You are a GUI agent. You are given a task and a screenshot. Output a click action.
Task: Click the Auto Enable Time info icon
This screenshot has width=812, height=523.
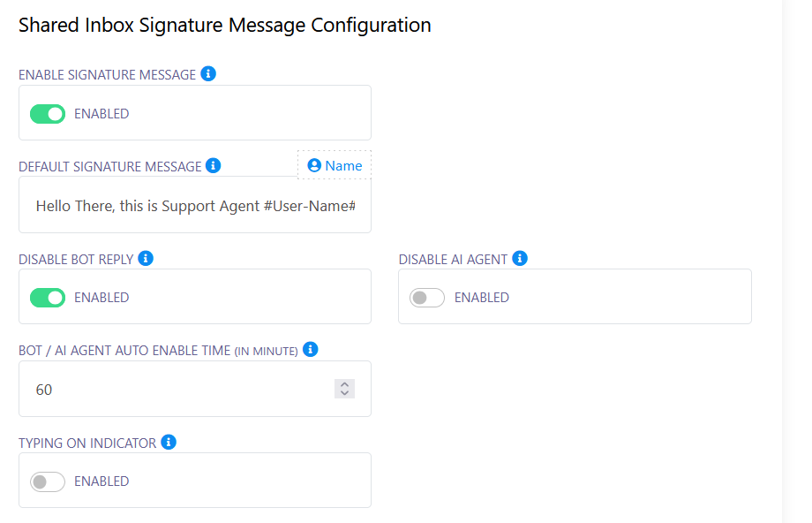(x=311, y=350)
